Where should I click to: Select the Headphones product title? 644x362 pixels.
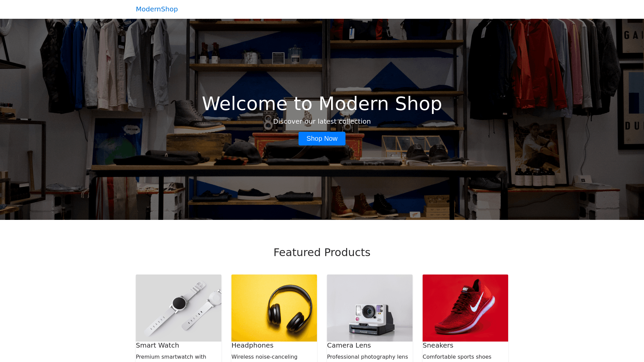pyautogui.click(x=252, y=345)
